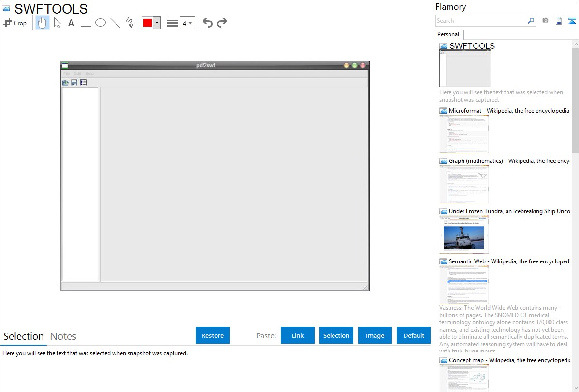The height and width of the screenshot is (392, 579).
Task: Paste as Link
Action: click(298, 335)
